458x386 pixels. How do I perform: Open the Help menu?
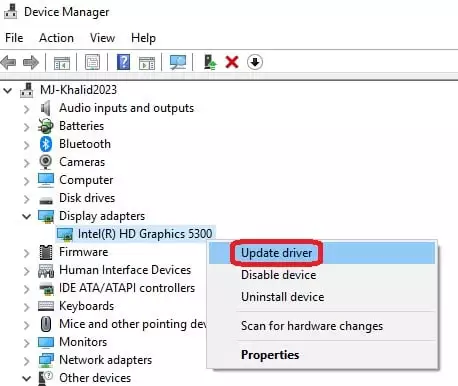click(143, 38)
